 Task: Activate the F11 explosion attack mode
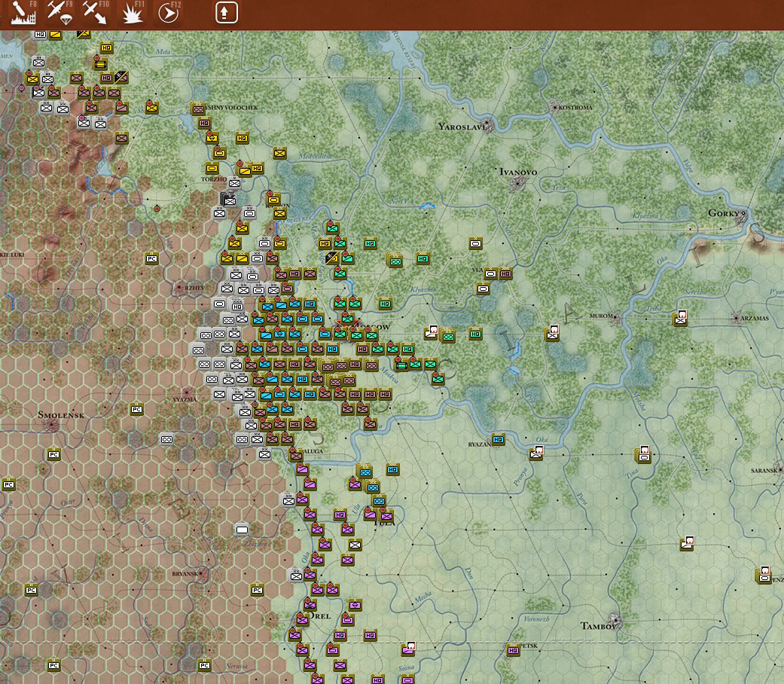[x=133, y=13]
